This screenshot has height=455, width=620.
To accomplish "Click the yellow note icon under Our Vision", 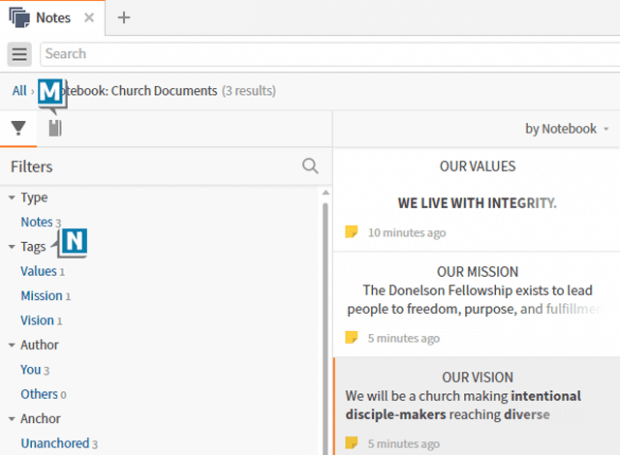I will coord(351,443).
